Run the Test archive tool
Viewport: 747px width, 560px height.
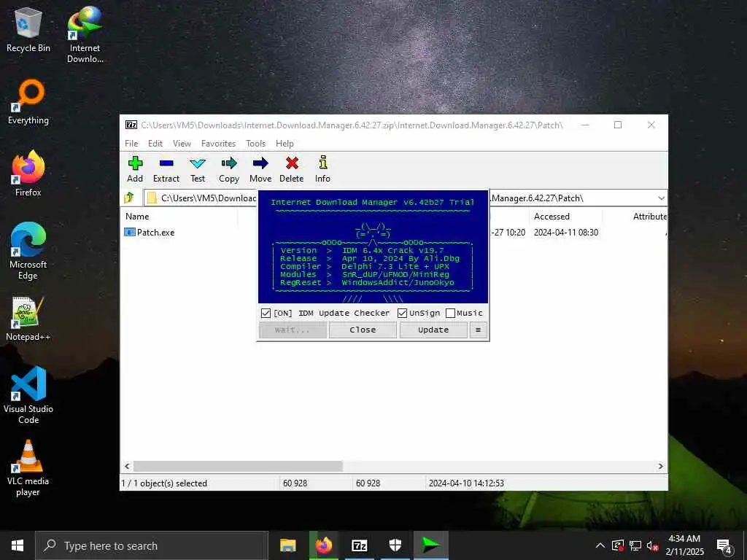click(198, 169)
